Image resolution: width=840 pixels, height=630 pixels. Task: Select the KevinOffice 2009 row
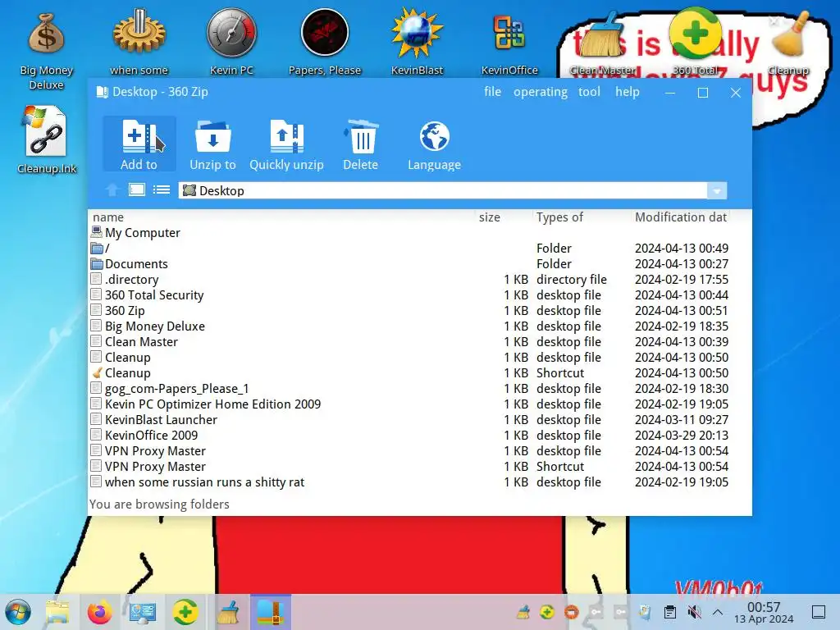coord(410,435)
